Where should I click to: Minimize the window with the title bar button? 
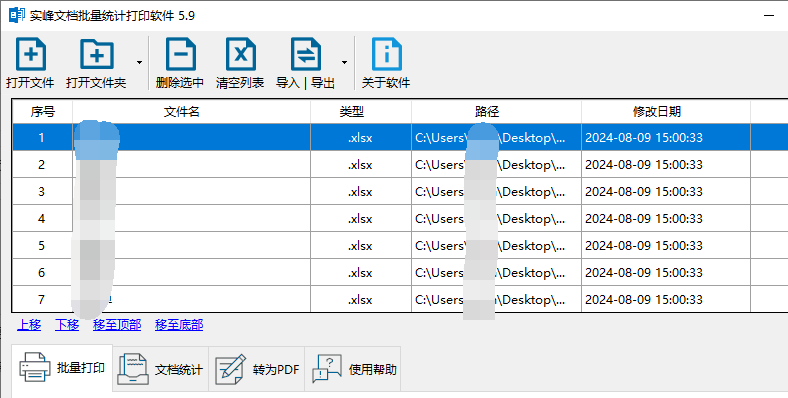tap(768, 16)
